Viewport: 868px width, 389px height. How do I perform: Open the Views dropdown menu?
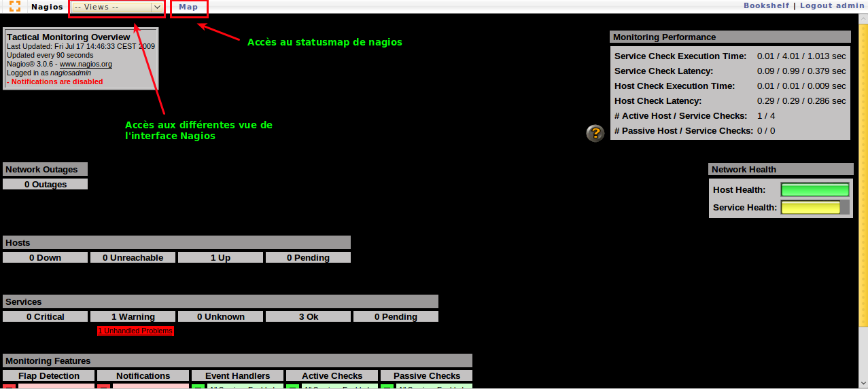(x=118, y=7)
